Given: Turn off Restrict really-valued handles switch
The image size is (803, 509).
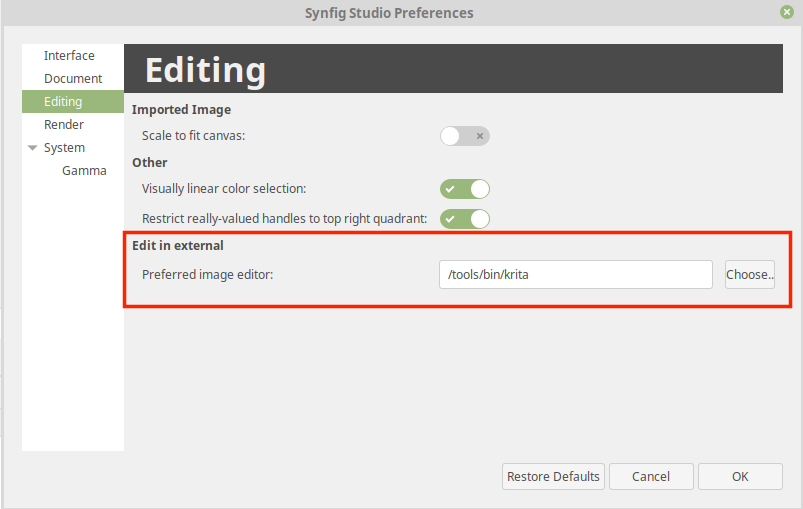Looking at the screenshot, I should coord(464,219).
